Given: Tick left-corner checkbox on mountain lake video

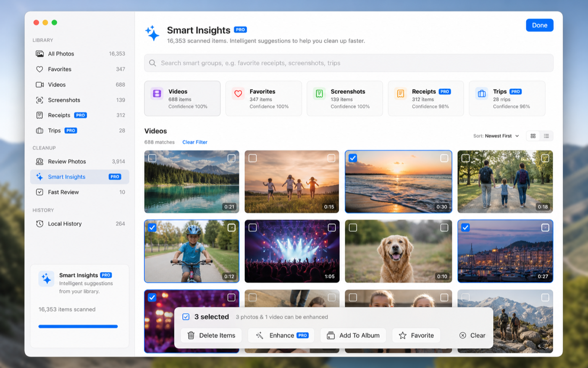Looking at the screenshot, I should [x=152, y=158].
